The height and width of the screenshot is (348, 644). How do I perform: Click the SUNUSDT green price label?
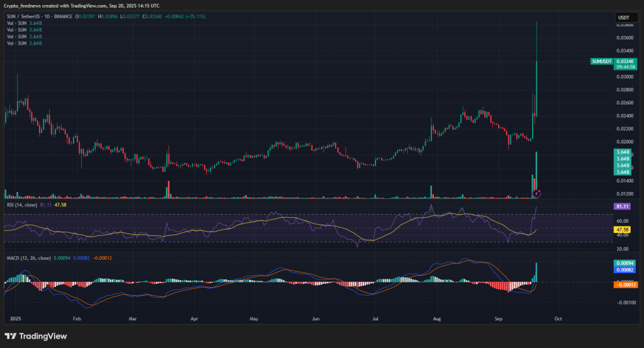[602, 61]
